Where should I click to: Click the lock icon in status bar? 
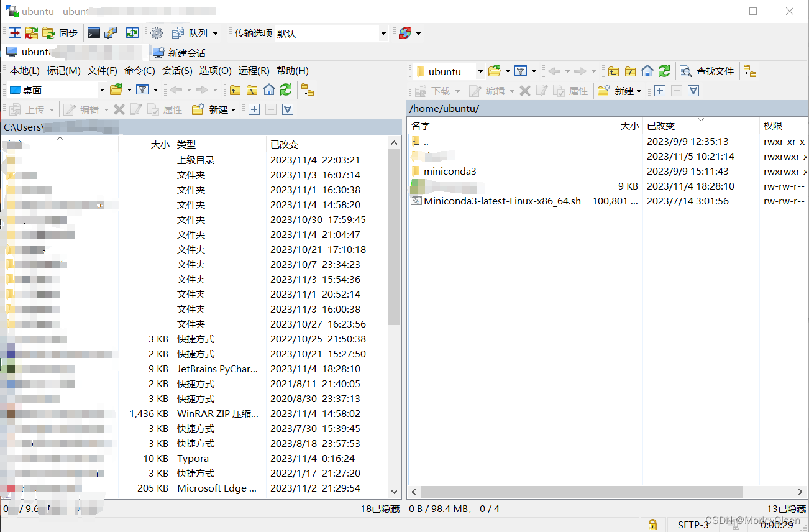652,525
